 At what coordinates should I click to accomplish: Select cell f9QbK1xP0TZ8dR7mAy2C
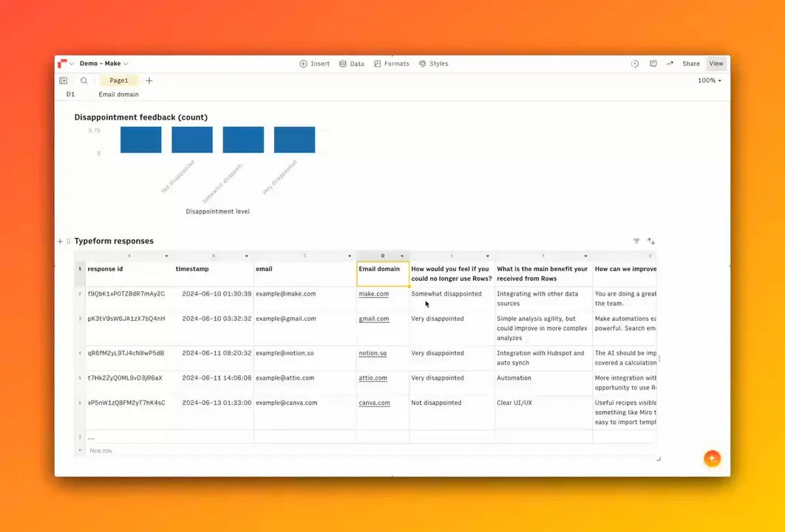tap(129, 299)
